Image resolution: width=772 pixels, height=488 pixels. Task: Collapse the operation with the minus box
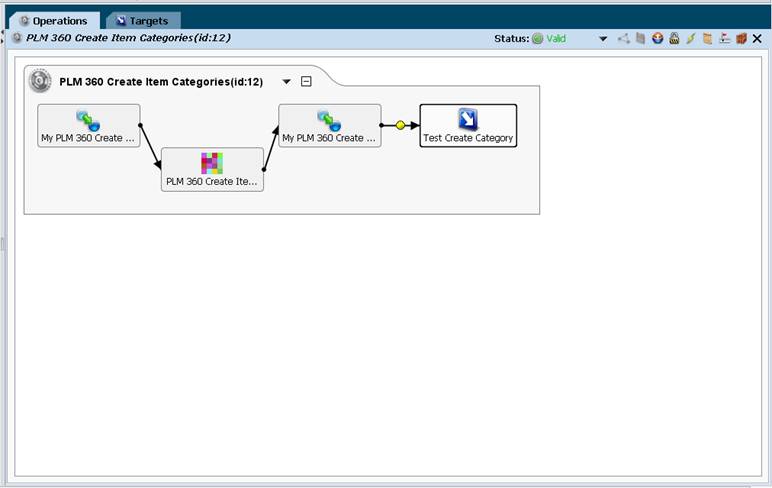(306, 81)
